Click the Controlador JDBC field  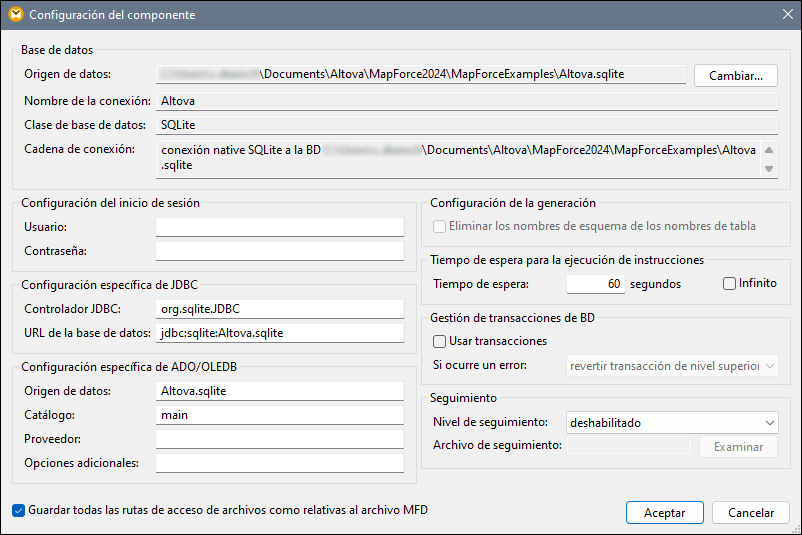(x=279, y=309)
